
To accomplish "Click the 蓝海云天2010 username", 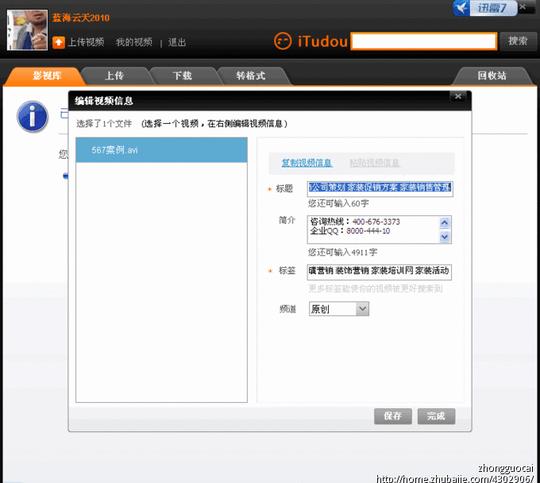I will (x=81, y=18).
